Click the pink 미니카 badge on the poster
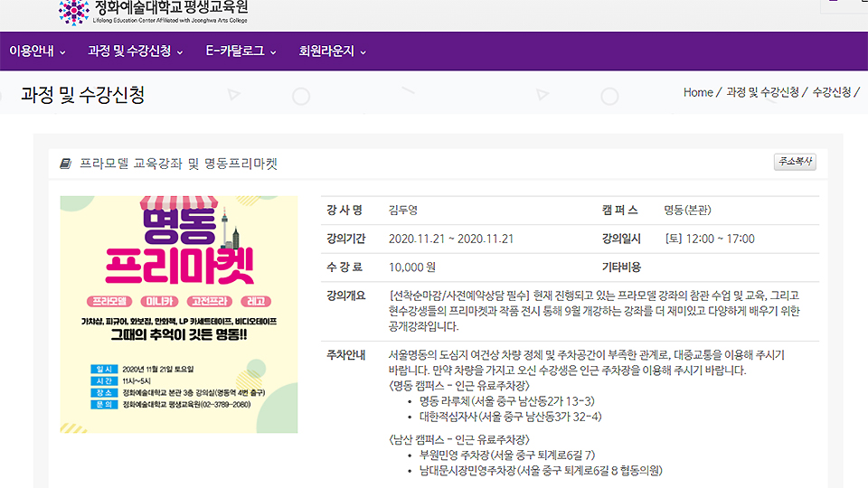The image size is (868, 488). (159, 301)
